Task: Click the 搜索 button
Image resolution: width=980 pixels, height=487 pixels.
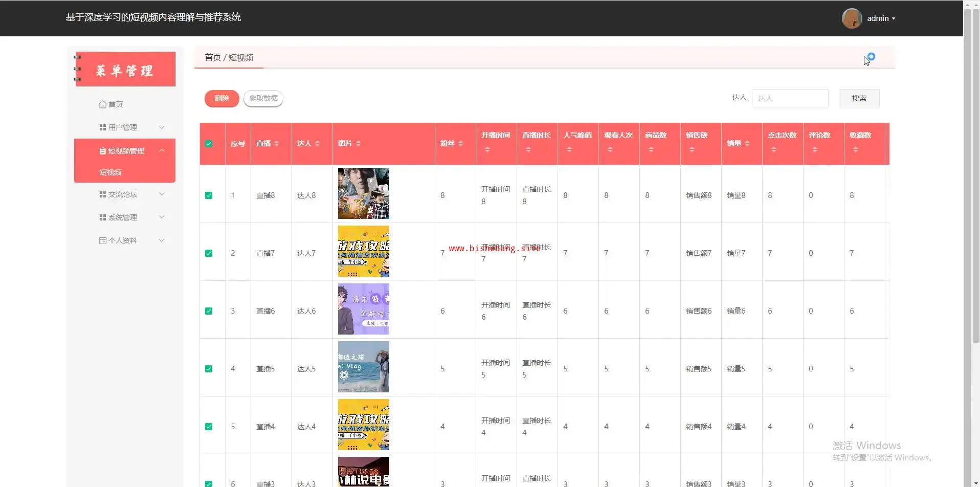Action: (x=859, y=98)
